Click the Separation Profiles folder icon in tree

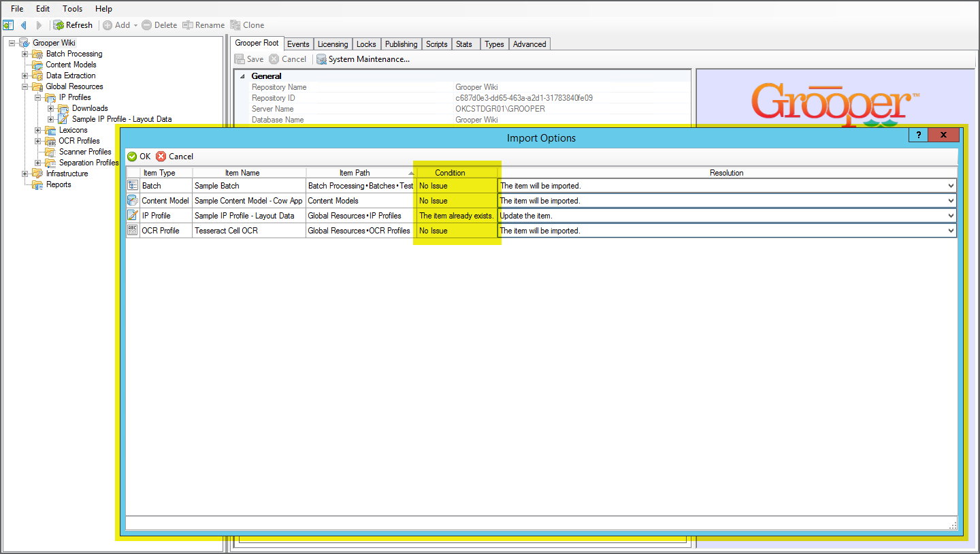[x=50, y=163]
